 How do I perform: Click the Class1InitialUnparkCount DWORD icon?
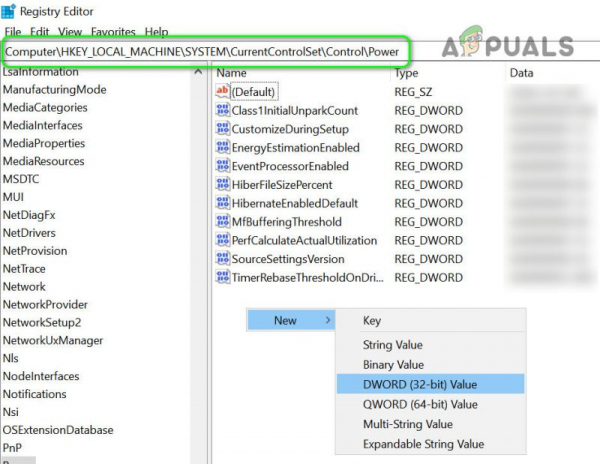[x=222, y=110]
